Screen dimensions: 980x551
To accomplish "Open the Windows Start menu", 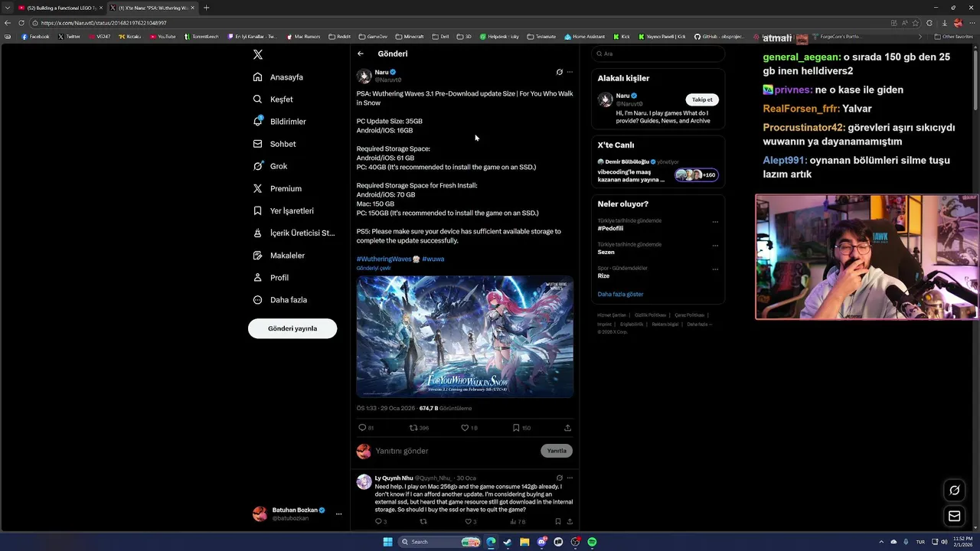I will (x=387, y=542).
